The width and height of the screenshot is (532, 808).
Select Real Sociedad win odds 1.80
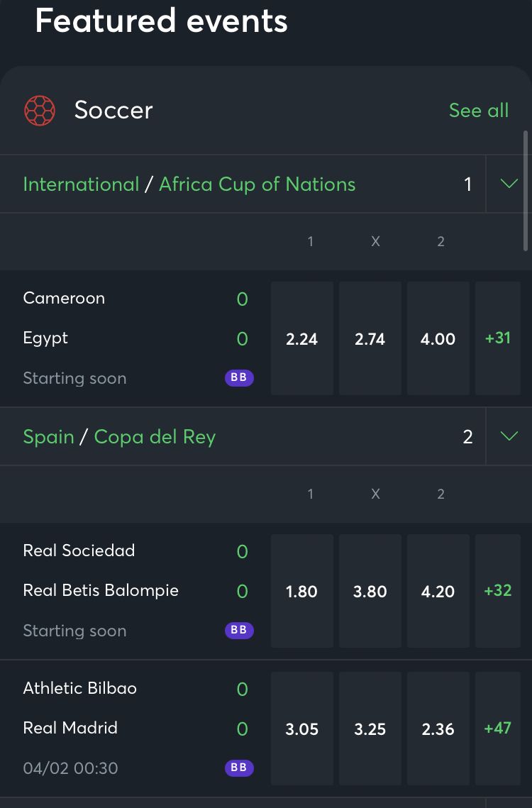[x=302, y=591]
